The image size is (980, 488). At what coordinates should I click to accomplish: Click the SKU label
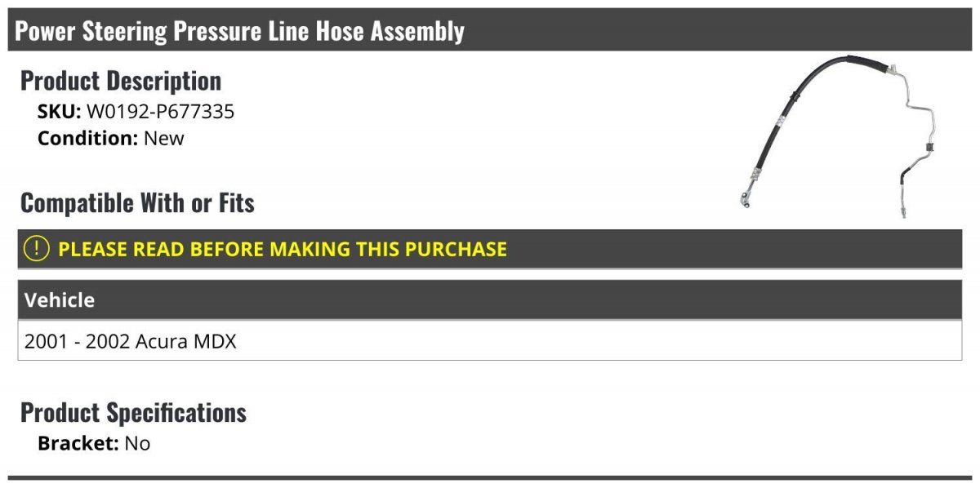tap(59, 112)
